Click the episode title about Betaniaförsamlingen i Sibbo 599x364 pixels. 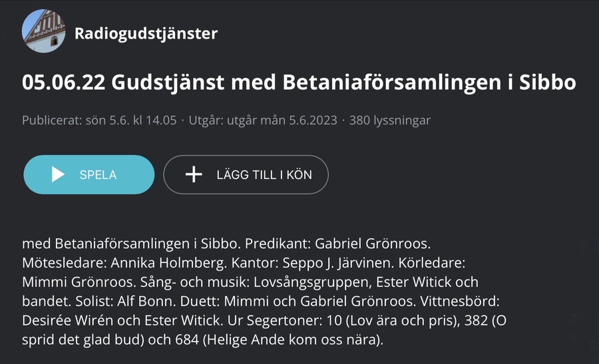(x=299, y=83)
